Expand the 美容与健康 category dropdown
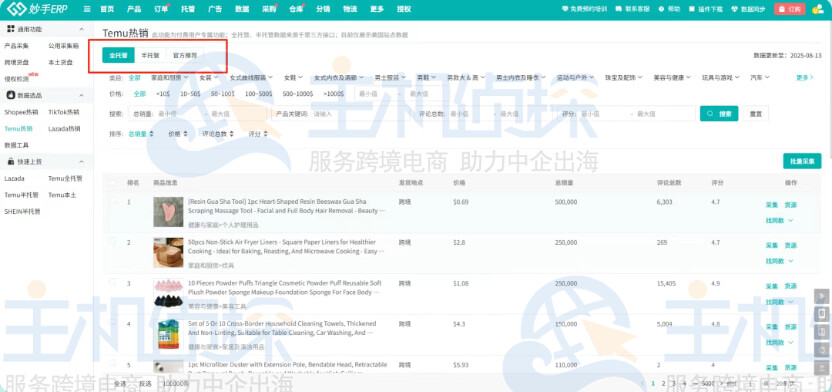Viewport: 832px width, 392px height. 672,77
